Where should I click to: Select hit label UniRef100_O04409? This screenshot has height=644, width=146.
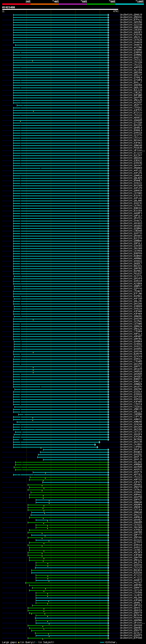click(x=131, y=42)
